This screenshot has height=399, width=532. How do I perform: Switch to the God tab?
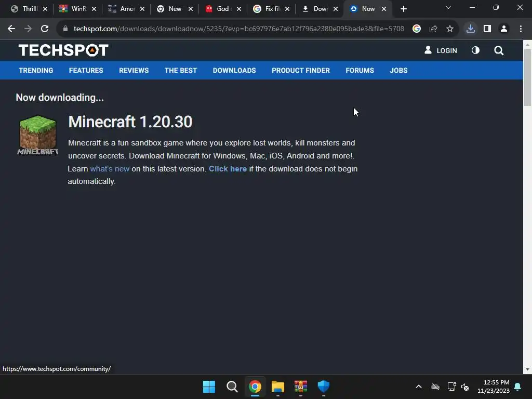click(x=222, y=9)
